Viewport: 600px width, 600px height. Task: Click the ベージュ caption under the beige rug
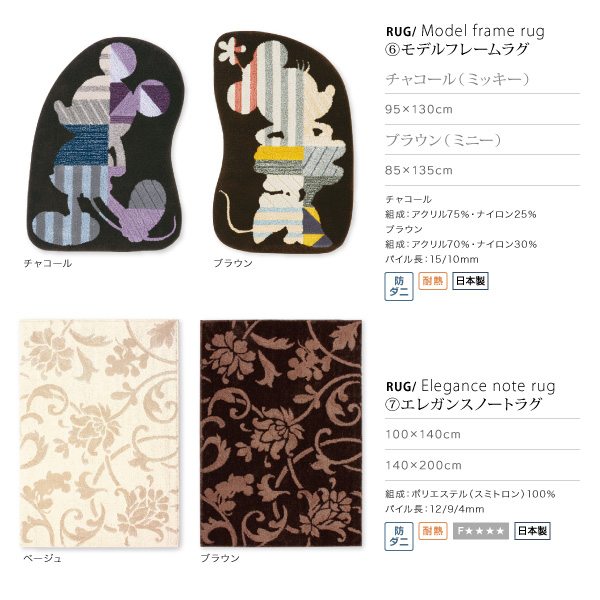(42, 558)
